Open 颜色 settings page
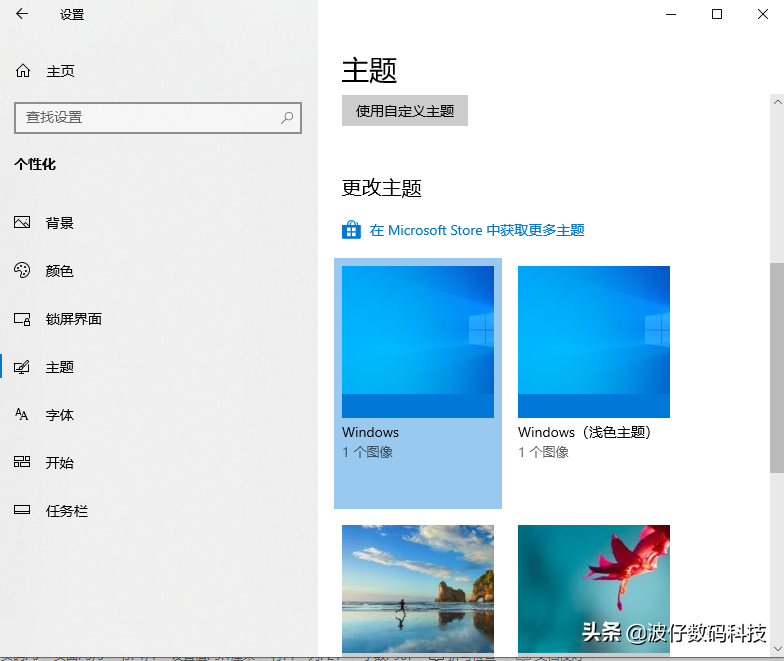This screenshot has height=661, width=784. coord(60,271)
